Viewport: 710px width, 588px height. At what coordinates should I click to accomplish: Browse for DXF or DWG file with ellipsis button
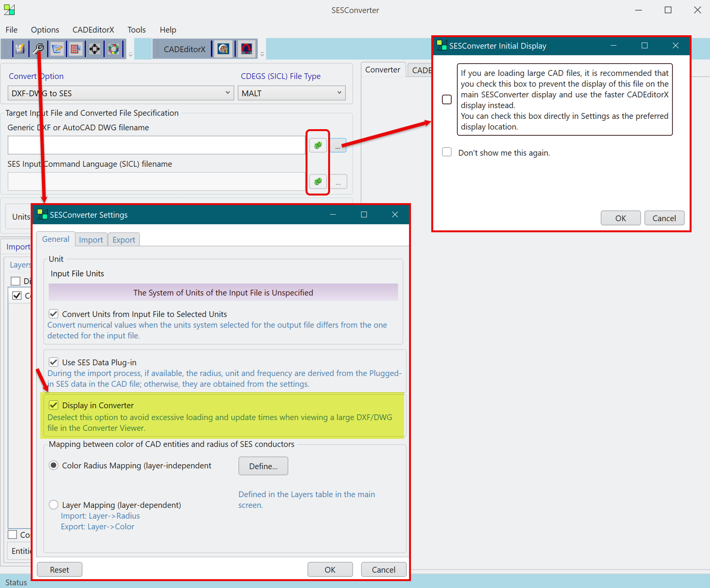click(x=338, y=145)
